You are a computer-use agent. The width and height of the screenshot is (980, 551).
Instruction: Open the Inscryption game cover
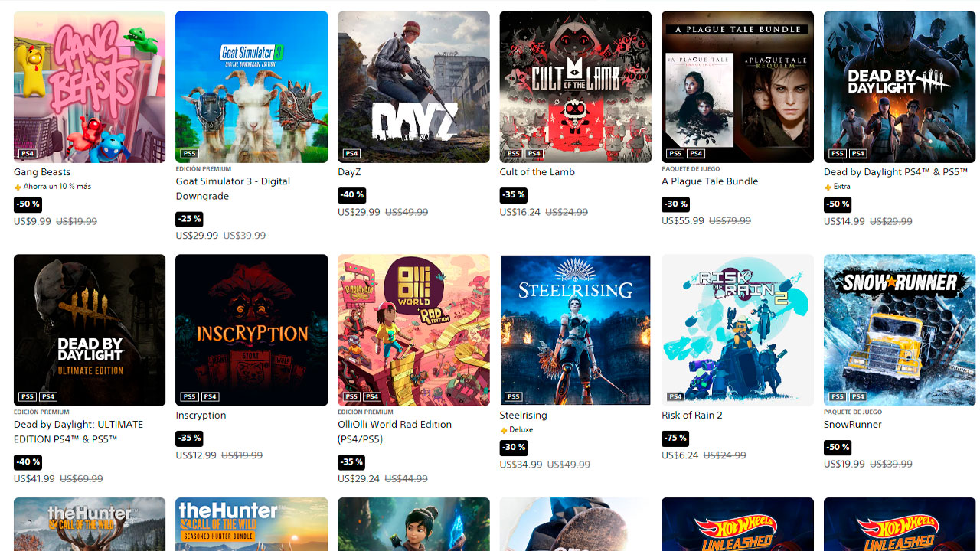point(251,330)
